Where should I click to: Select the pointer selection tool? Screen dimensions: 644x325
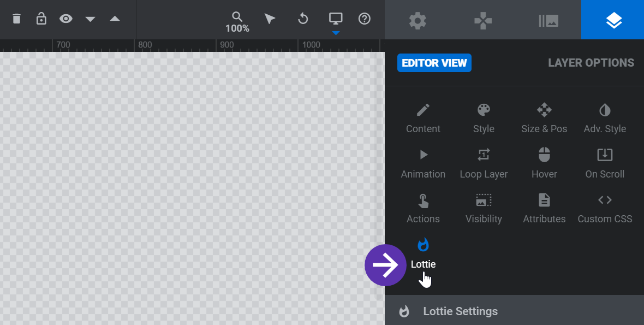(x=270, y=19)
